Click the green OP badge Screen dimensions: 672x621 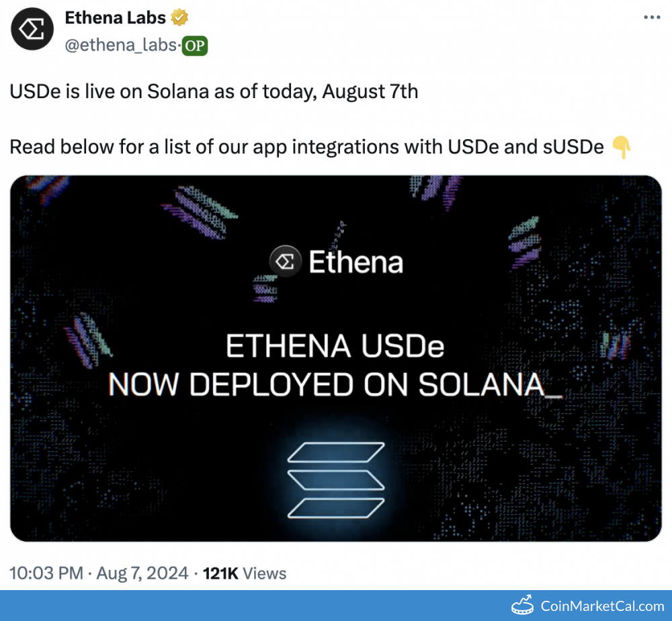tap(195, 46)
